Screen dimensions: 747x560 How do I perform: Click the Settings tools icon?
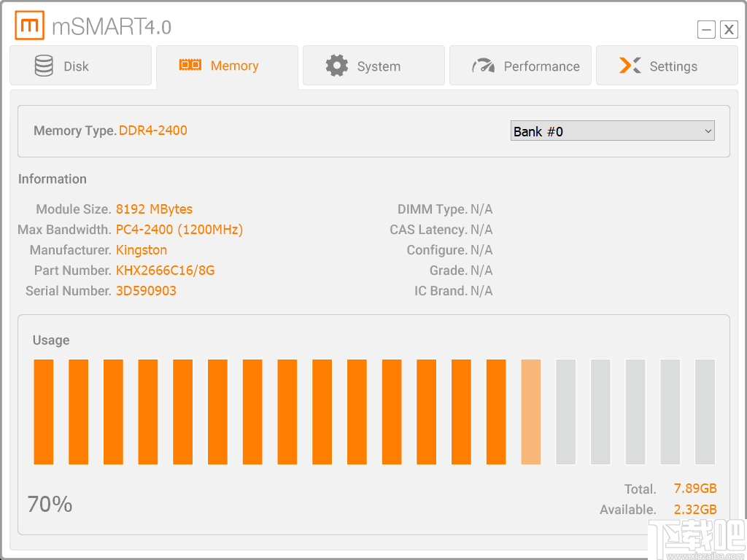pyautogui.click(x=630, y=66)
